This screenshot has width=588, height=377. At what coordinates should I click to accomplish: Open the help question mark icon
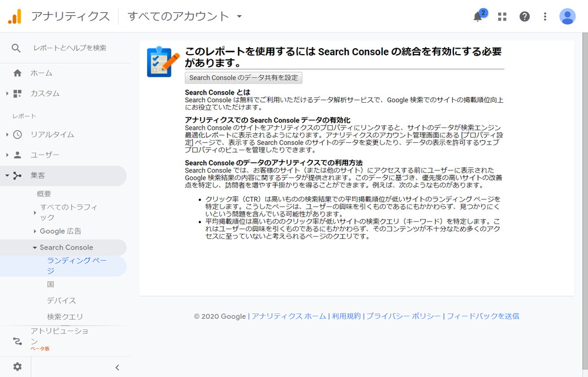point(524,16)
